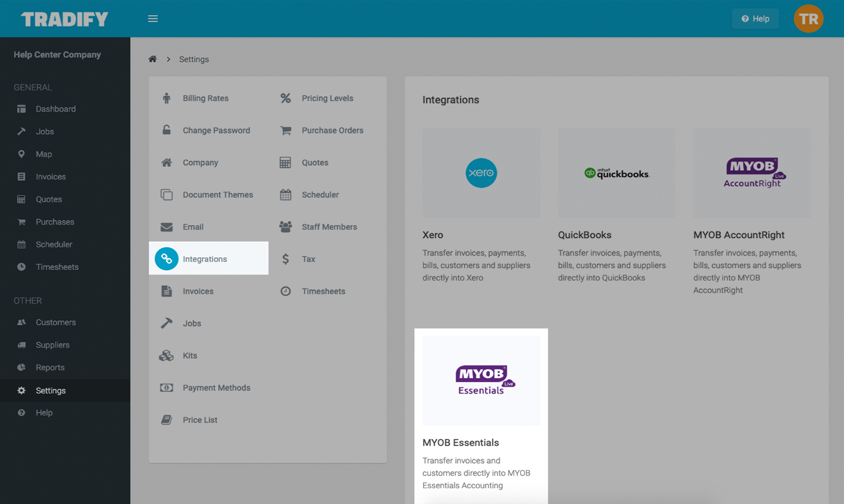Click the Kits boxes icon

(166, 355)
